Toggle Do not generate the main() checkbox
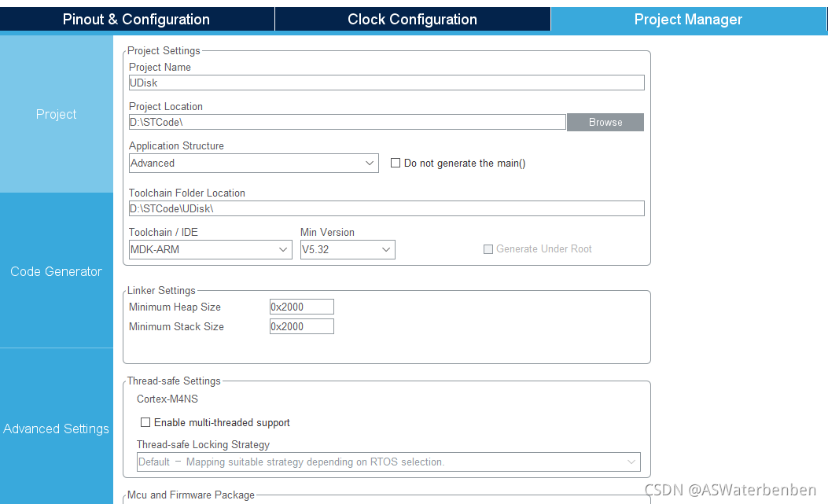 [395, 164]
